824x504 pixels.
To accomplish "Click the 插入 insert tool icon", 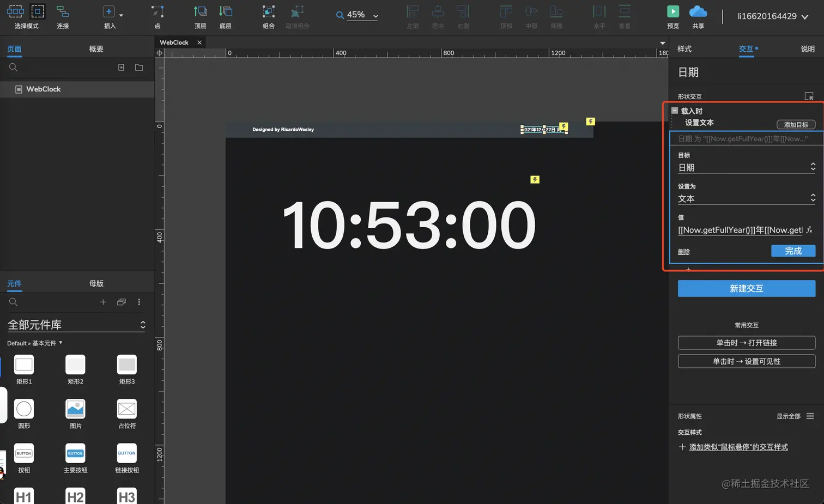I will [x=108, y=11].
